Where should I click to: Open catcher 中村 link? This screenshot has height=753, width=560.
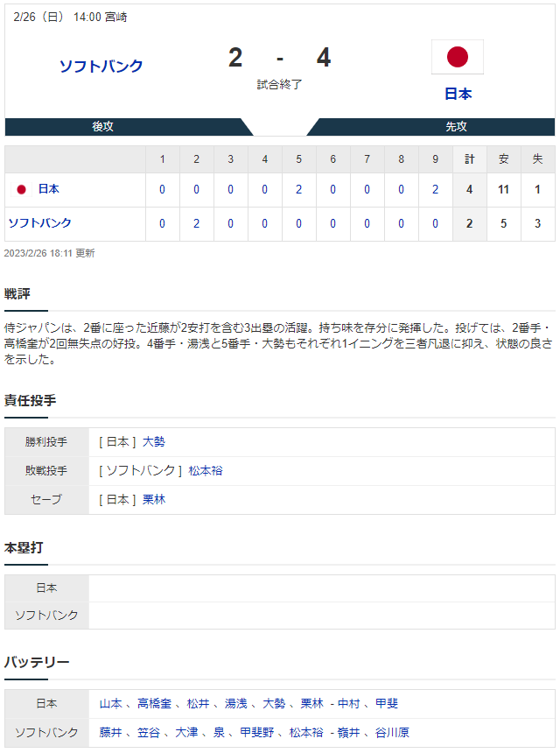[x=349, y=704]
